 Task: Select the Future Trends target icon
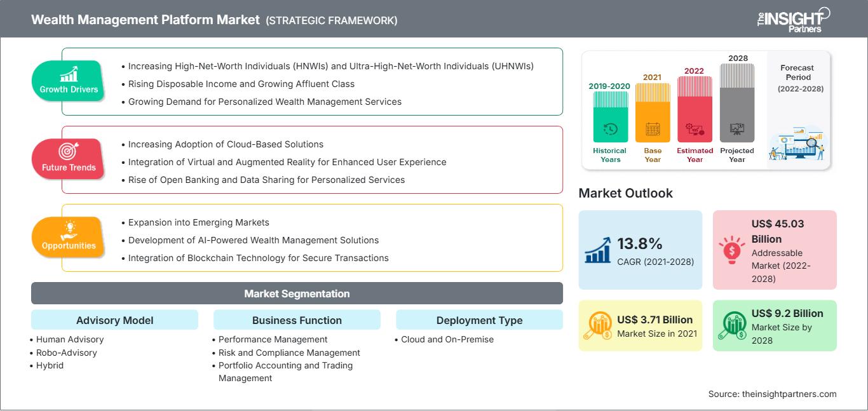pyautogui.click(x=68, y=152)
